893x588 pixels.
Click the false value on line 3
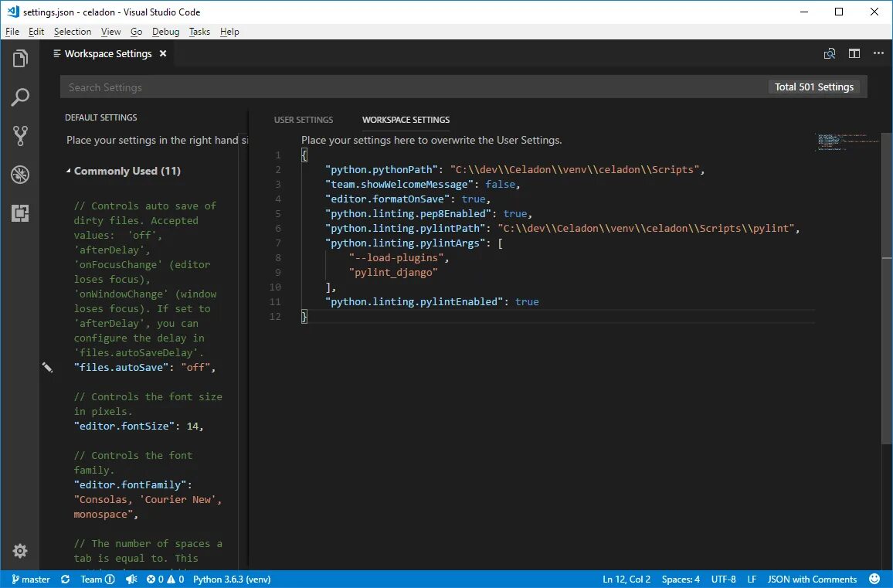pos(500,185)
